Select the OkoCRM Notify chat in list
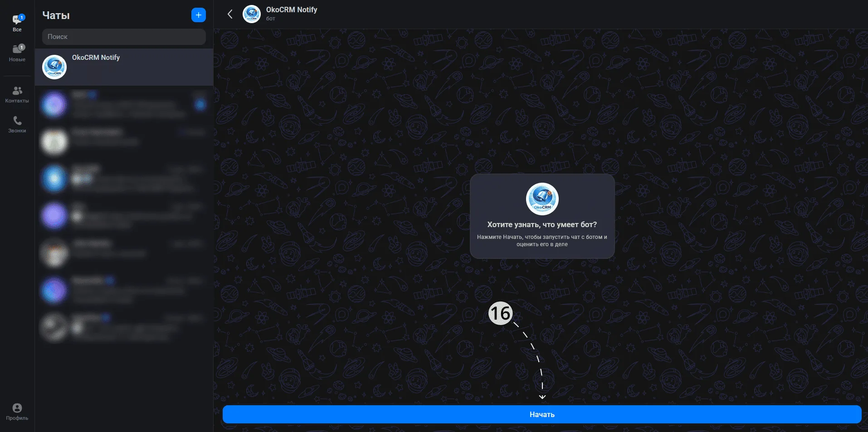This screenshot has width=868, height=432. (x=124, y=67)
